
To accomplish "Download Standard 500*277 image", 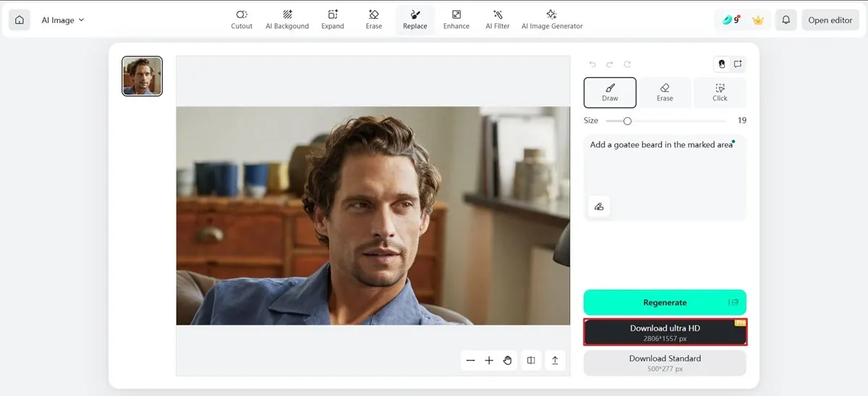I will [665, 363].
